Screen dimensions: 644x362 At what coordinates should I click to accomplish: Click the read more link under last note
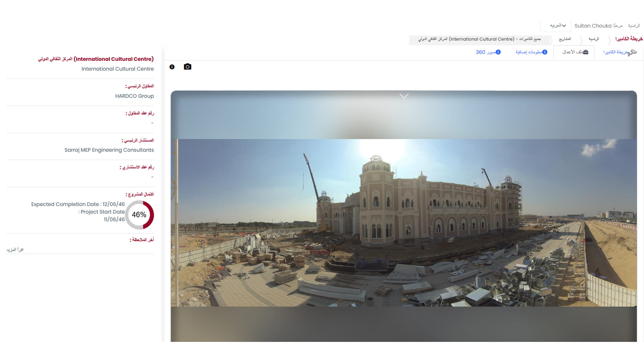point(15,250)
